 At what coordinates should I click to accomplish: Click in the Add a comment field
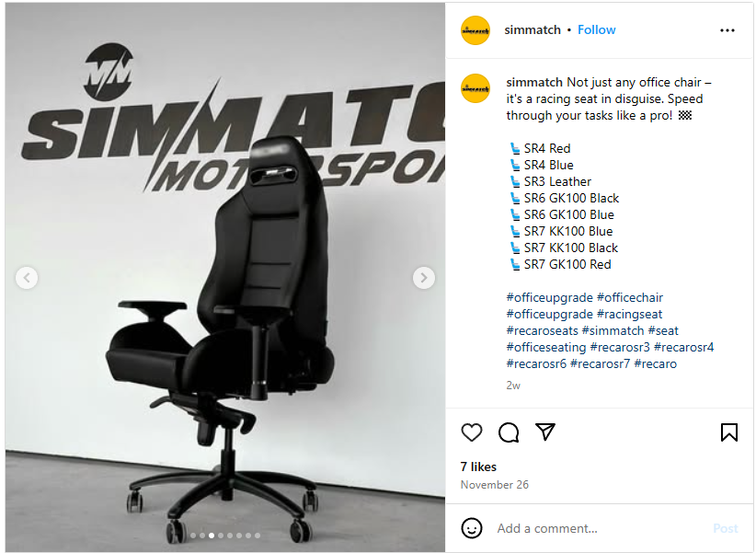click(x=601, y=528)
